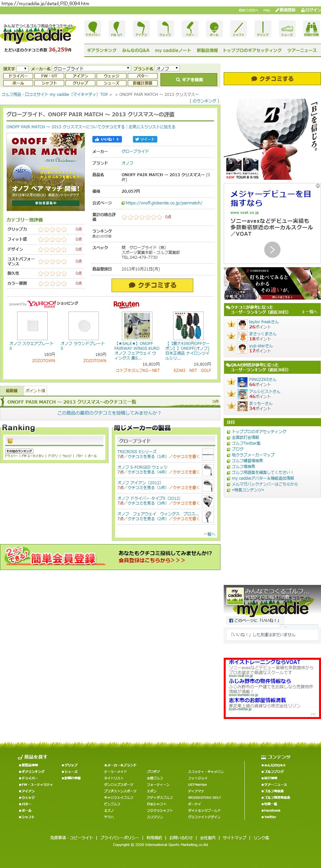Image resolution: width=321 pixels, height=868 pixels.
Task: Click the yellow クチコミする button in sidebar
Action: [272, 78]
